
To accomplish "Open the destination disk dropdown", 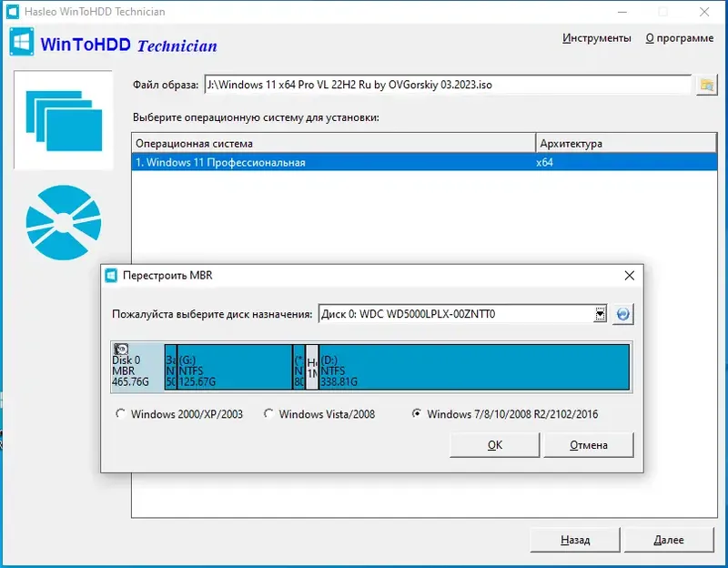I will [x=600, y=314].
